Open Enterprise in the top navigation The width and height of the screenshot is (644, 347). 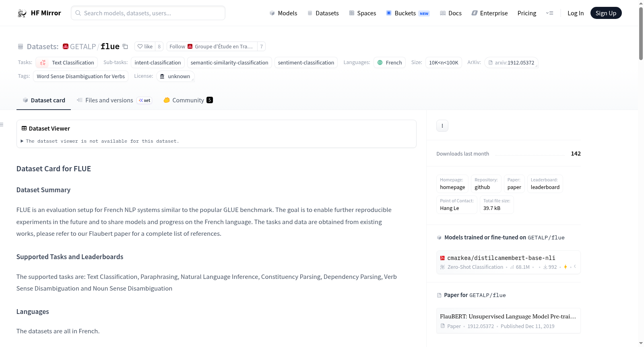[x=489, y=13]
